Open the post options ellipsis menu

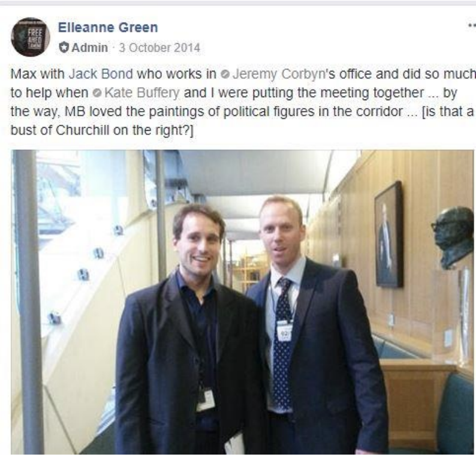click(x=472, y=26)
